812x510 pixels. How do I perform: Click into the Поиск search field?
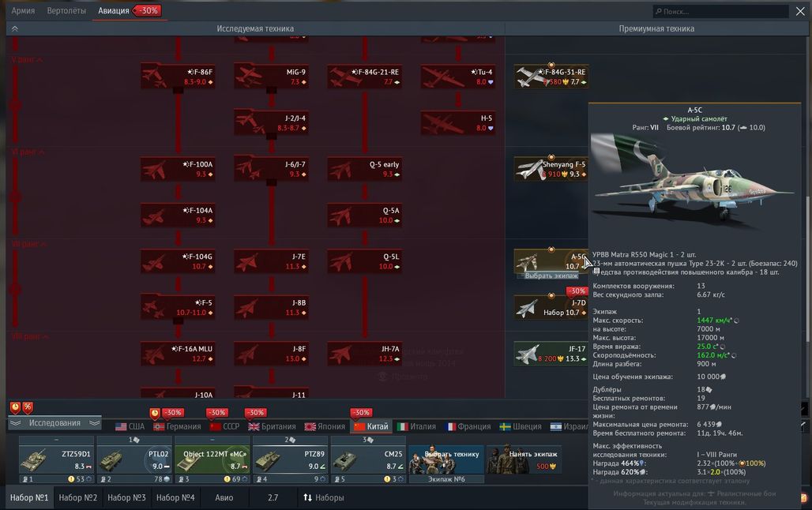[721, 11]
